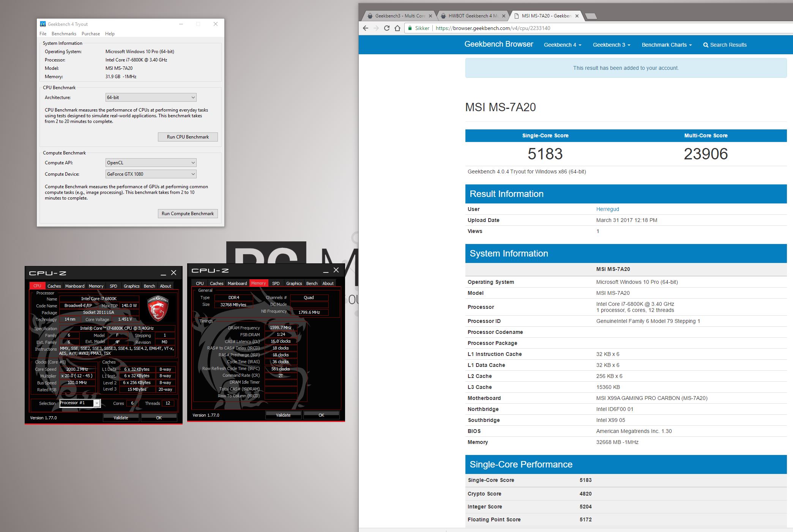Screen dimensions: 793x532
Task: Click OK in left CPU-Z window
Action: [x=159, y=418]
